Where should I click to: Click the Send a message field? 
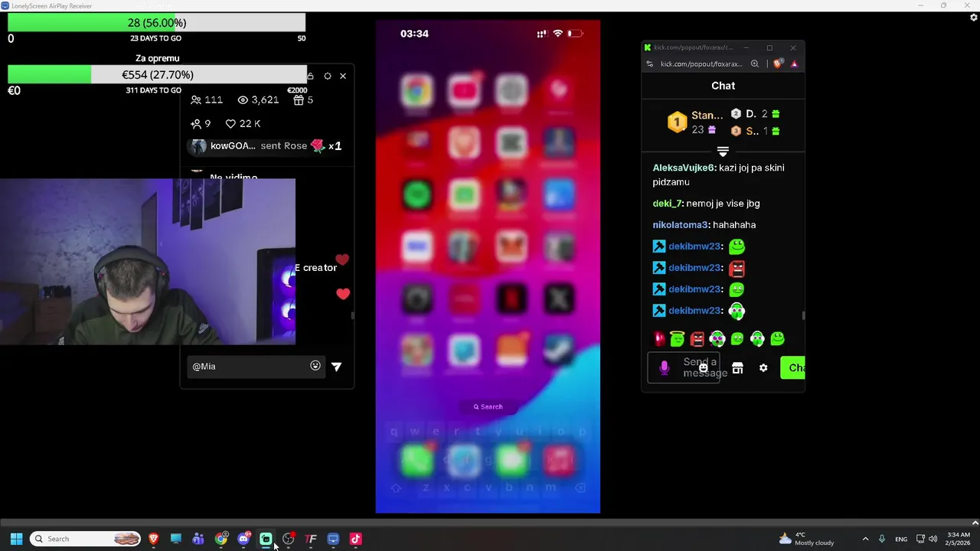tap(684, 367)
